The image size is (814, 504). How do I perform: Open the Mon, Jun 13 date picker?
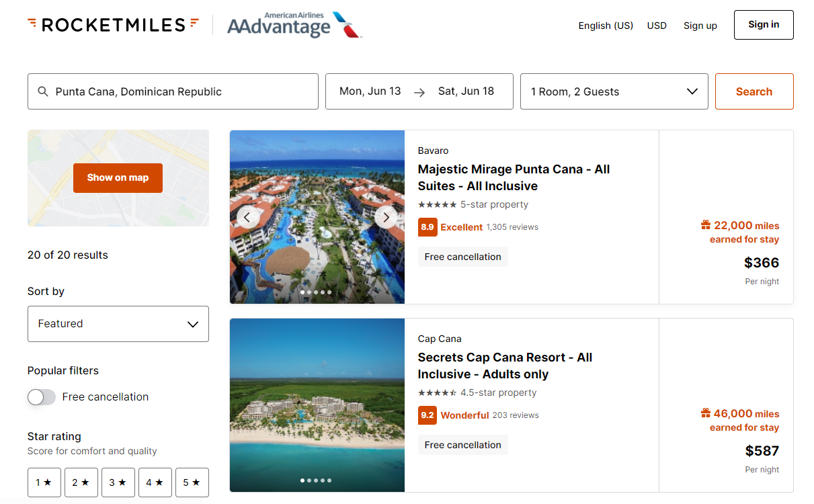pos(370,91)
